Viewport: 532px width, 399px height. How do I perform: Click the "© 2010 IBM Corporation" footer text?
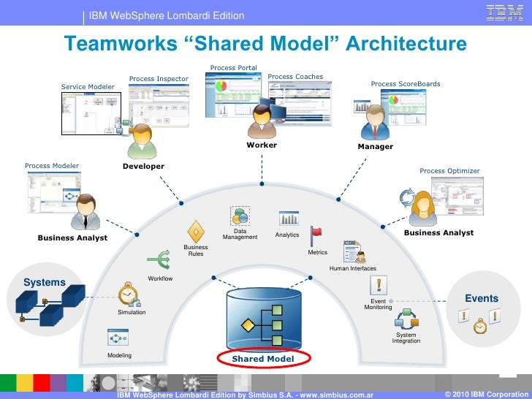pyautogui.click(x=487, y=395)
